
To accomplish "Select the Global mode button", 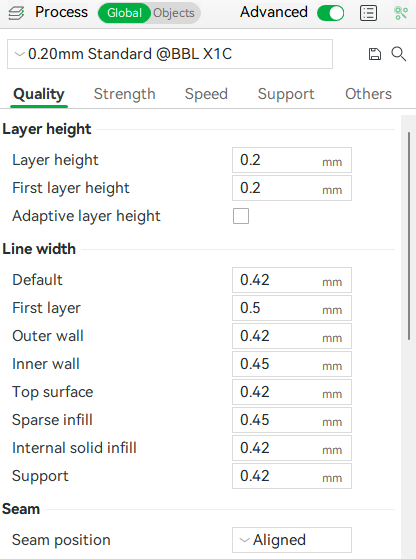I will [124, 13].
